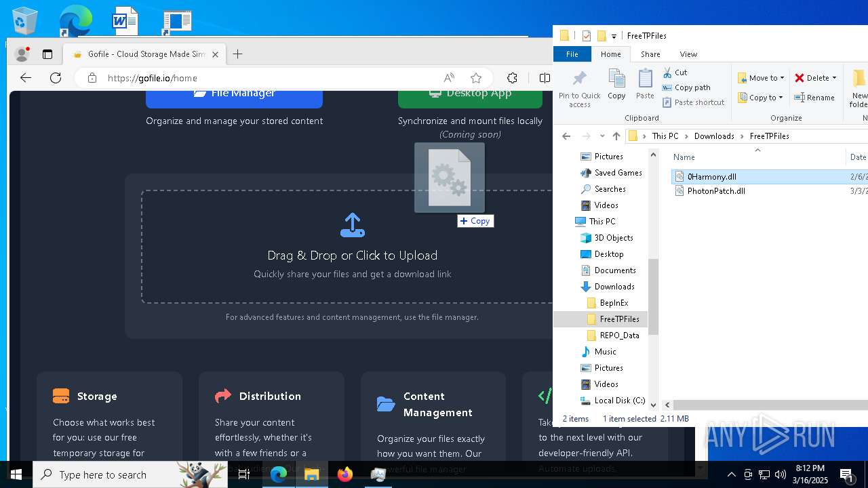Add page to favorites star
This screenshot has height=488, width=868.
[x=476, y=78]
